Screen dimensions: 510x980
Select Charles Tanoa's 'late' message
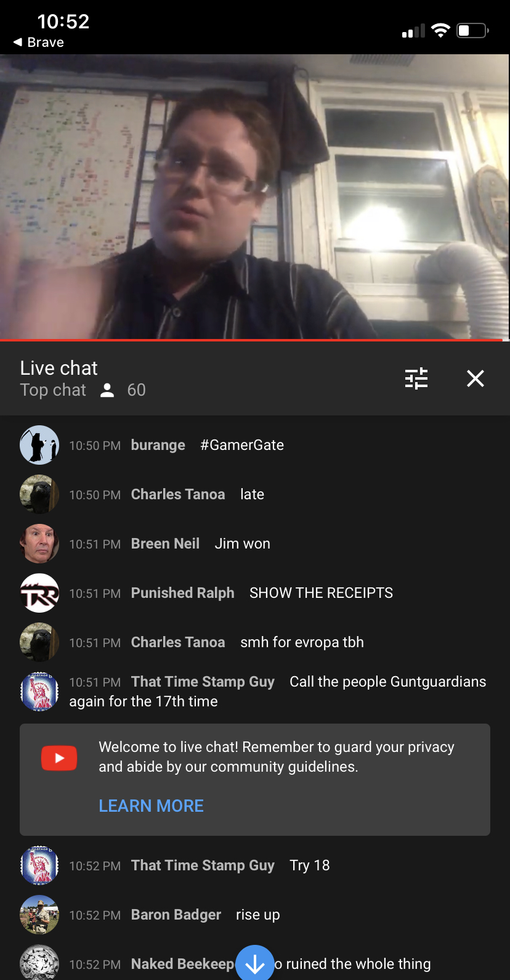coord(252,494)
